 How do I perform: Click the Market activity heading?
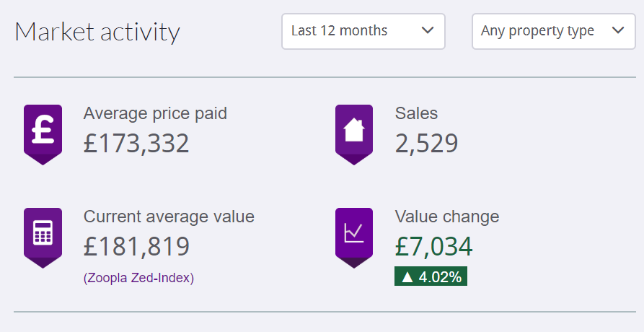pos(97,32)
